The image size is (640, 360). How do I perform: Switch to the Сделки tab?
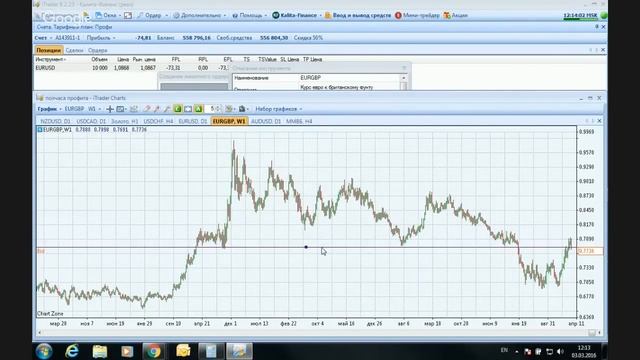click(x=74, y=50)
